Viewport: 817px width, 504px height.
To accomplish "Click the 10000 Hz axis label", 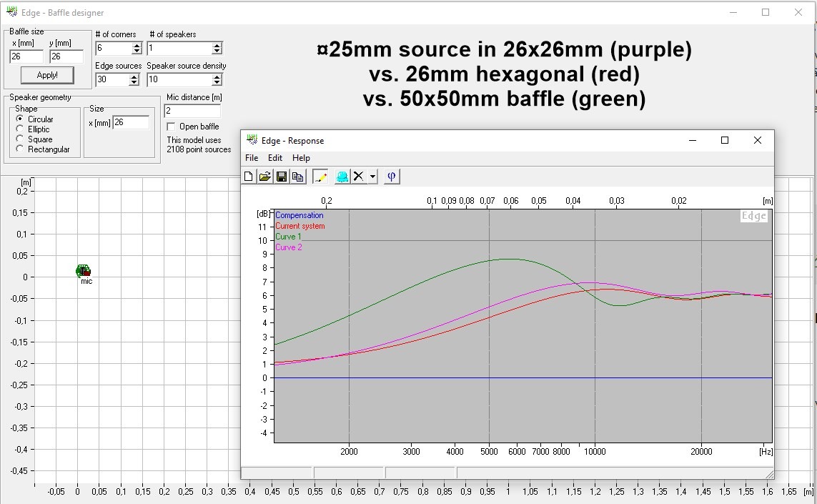I will coord(595,452).
